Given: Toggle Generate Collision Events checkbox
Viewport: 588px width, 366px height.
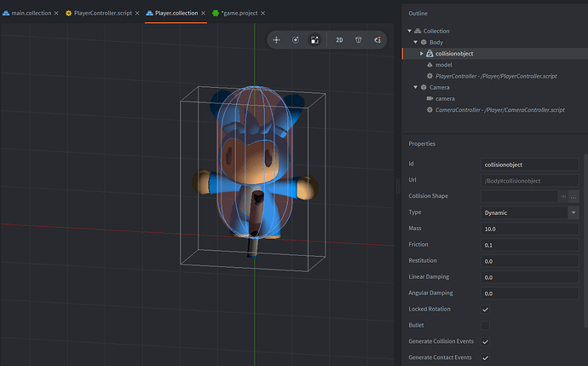Looking at the screenshot, I should [485, 341].
